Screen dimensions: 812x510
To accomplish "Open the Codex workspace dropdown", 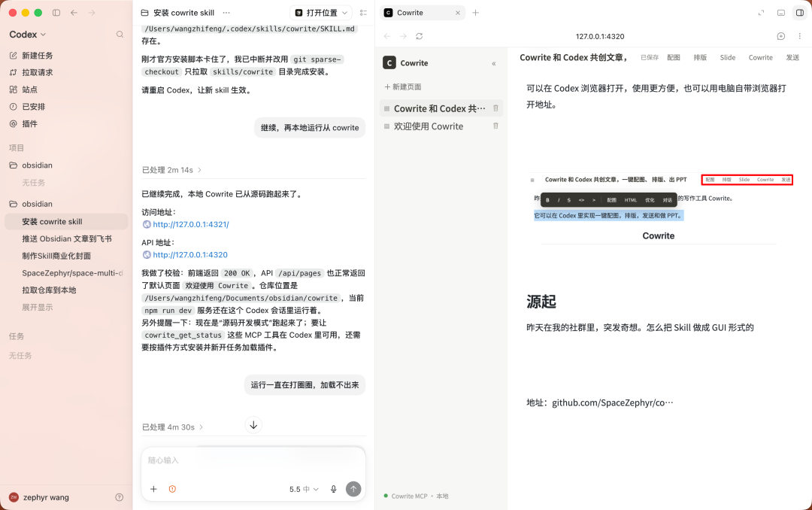I will point(28,34).
